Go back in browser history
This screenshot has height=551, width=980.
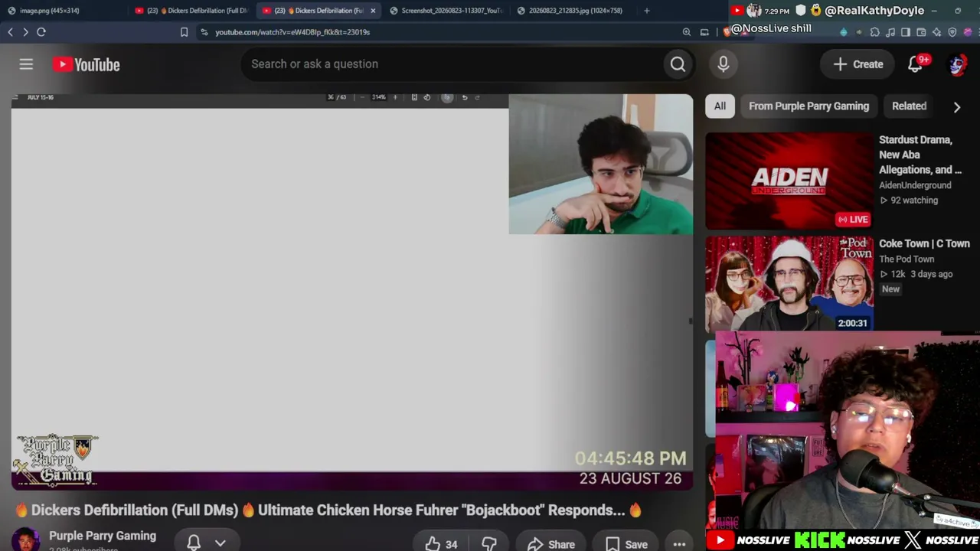coord(10,32)
